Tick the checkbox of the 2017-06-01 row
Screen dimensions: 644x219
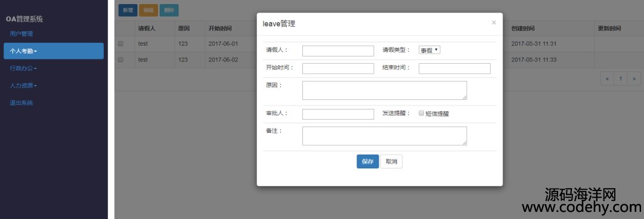(120, 43)
